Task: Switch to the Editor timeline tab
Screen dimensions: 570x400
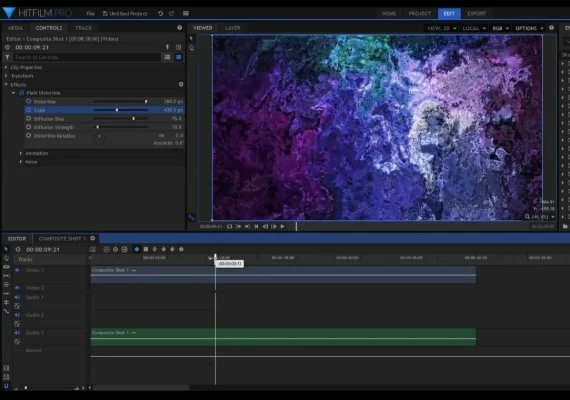Action: [17, 239]
